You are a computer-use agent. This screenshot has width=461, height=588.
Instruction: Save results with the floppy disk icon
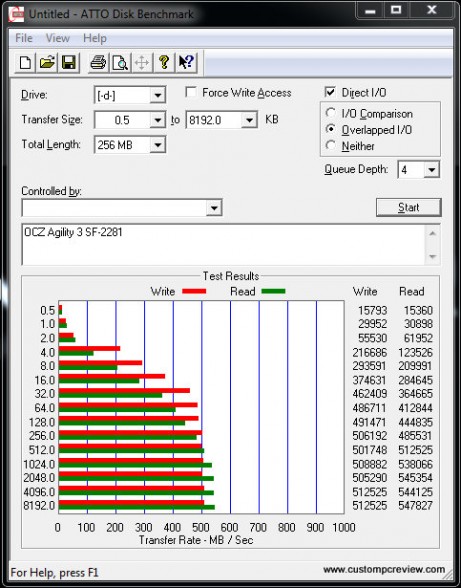(69, 62)
